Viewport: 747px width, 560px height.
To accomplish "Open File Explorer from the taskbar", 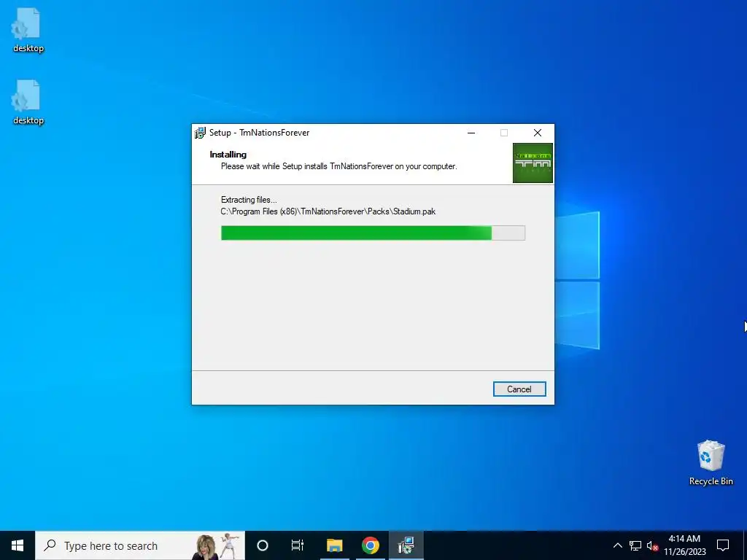I will pos(334,545).
